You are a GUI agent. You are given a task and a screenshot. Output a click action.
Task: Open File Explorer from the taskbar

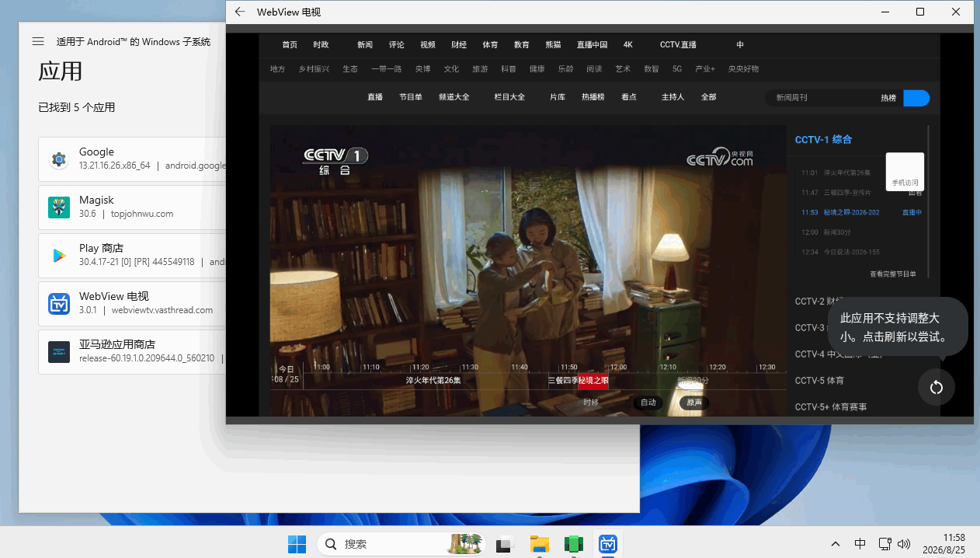pos(540,544)
